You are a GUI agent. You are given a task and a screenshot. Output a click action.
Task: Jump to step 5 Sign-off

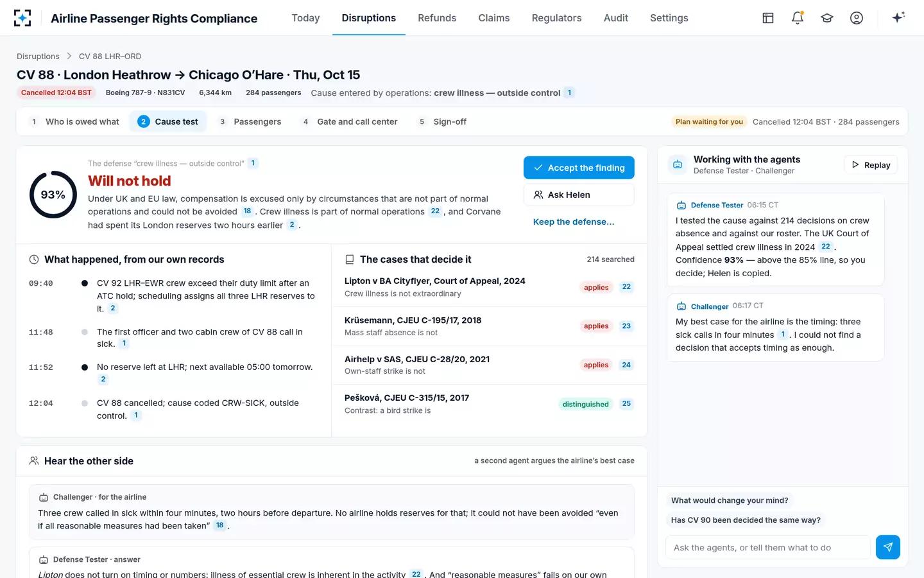[442, 121]
